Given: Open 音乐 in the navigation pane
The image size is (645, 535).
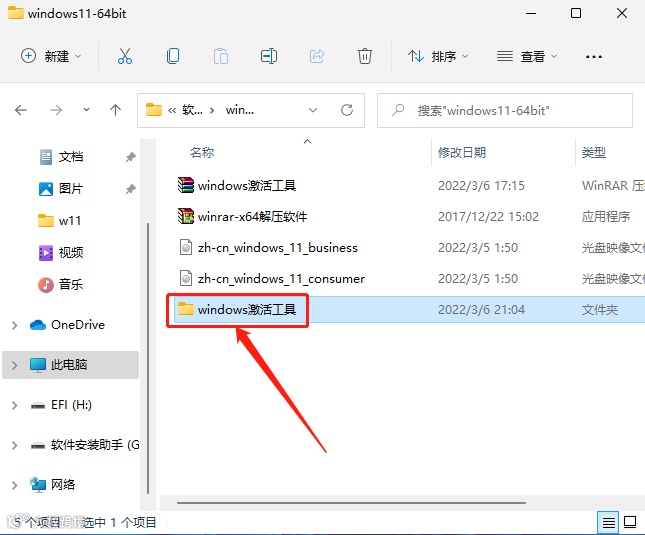Looking at the screenshot, I should click(x=71, y=284).
